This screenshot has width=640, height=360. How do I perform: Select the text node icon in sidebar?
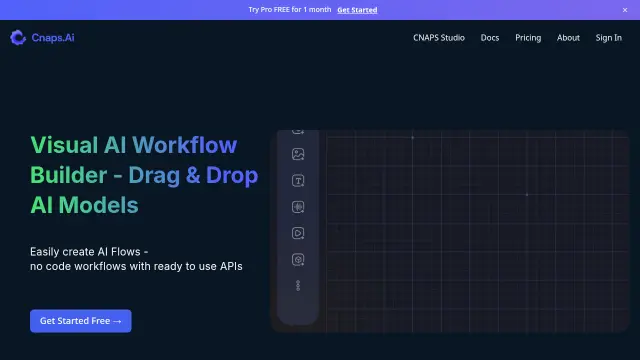(298, 180)
